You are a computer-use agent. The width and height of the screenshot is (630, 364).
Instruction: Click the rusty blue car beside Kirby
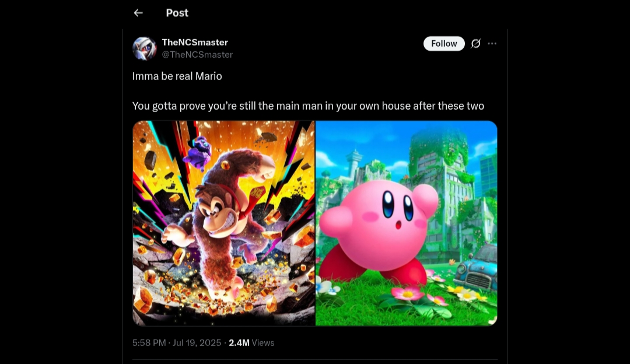pos(476,267)
